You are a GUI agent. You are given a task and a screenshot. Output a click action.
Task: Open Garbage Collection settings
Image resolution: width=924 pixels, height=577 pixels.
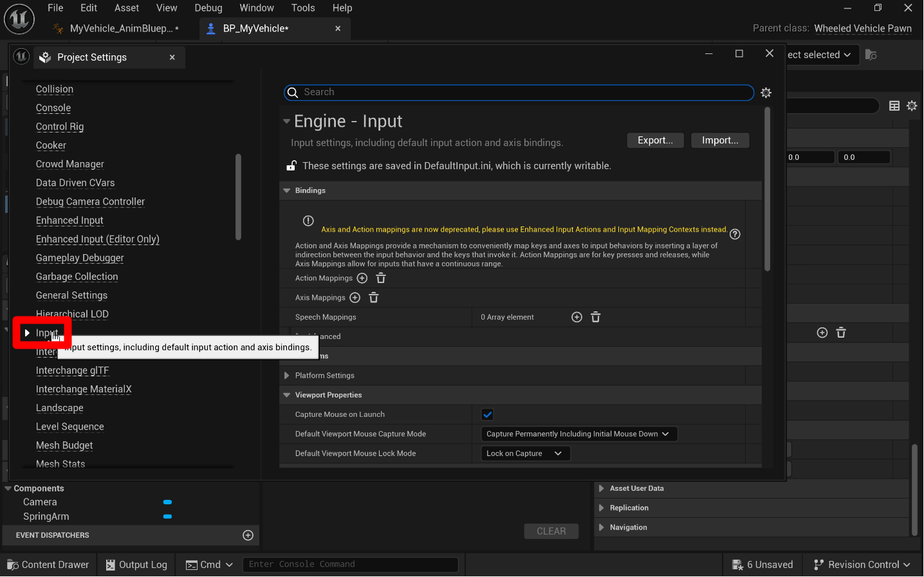[77, 277]
